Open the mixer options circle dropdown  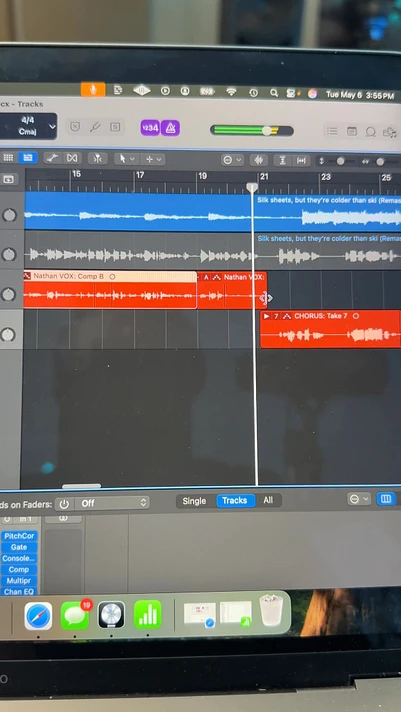click(358, 499)
